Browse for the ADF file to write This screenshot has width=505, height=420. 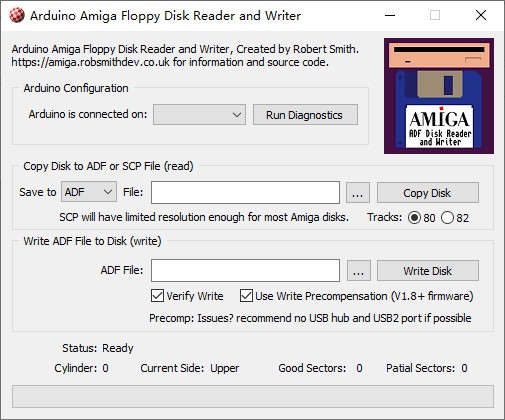click(x=359, y=270)
